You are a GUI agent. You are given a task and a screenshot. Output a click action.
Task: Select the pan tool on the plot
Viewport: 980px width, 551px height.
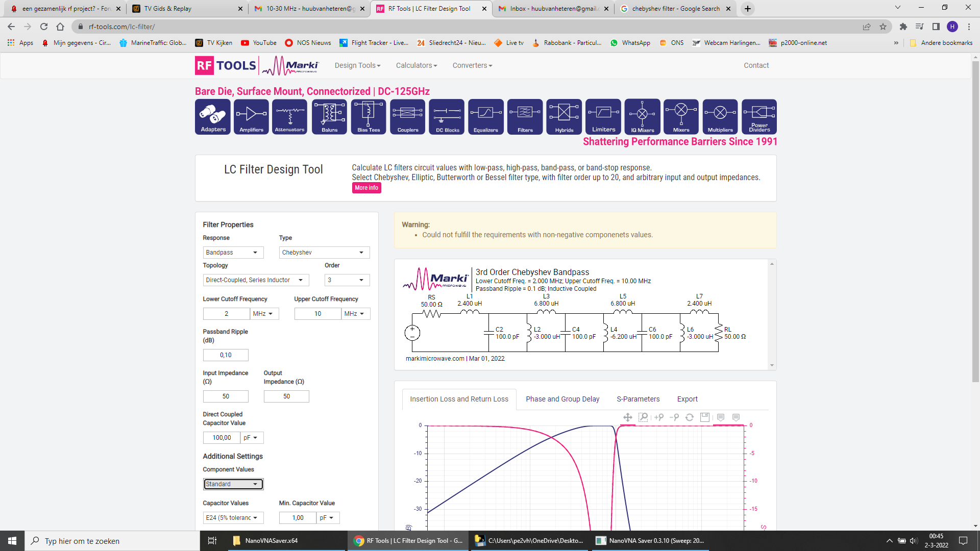pyautogui.click(x=627, y=417)
